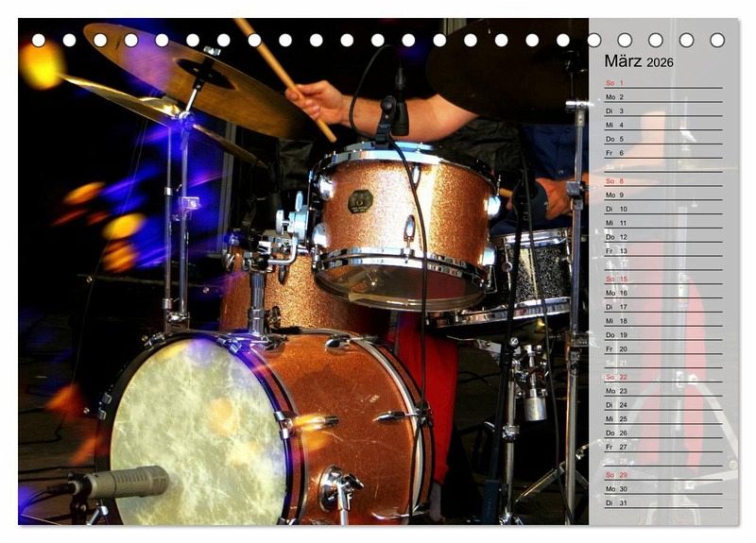Choose Friday, March 20 entry

[661, 348]
